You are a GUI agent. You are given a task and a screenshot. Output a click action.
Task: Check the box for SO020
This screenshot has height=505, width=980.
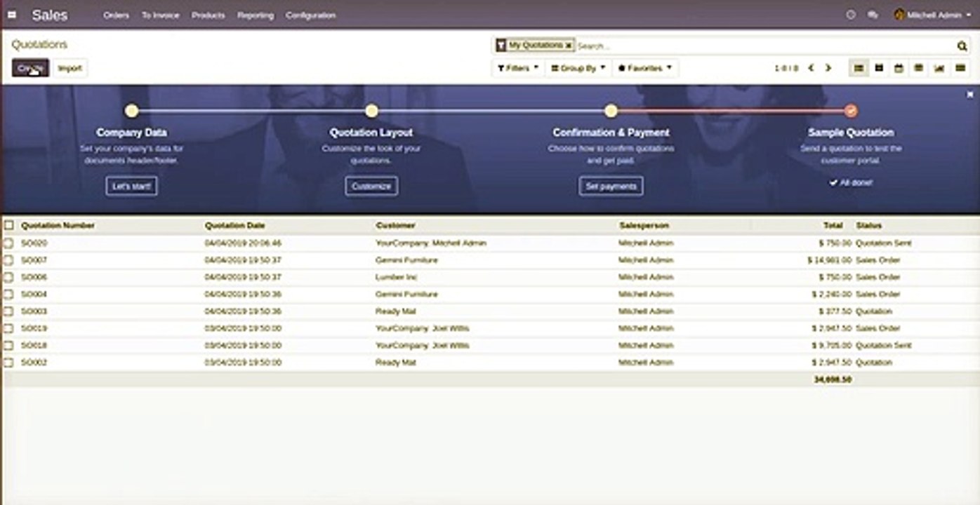click(8, 243)
